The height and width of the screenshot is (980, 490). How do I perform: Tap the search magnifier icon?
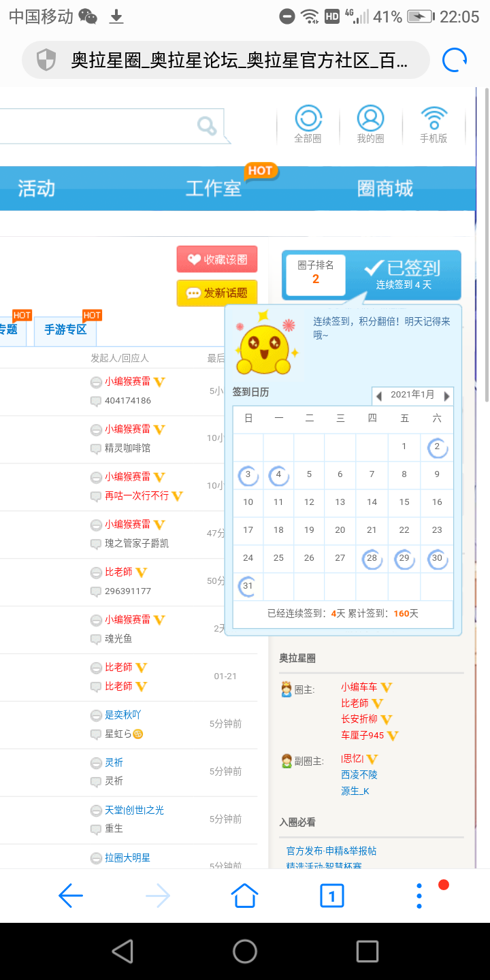(206, 125)
